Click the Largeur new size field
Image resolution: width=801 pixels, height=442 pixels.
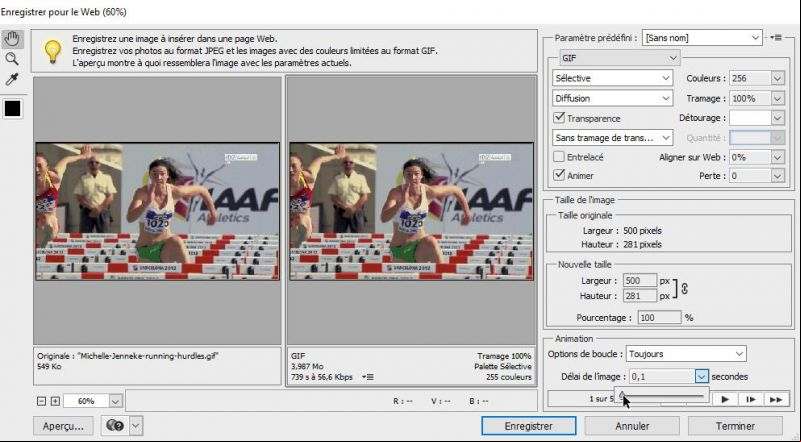[640, 281]
